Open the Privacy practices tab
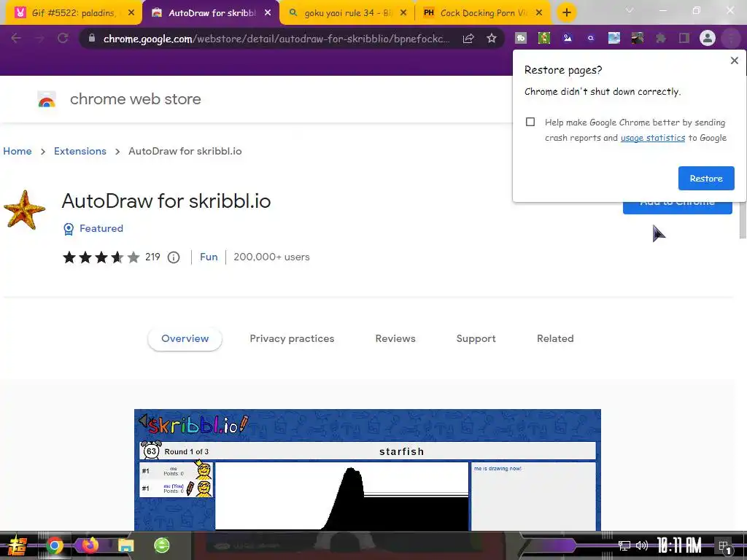The height and width of the screenshot is (560, 747). [292, 338]
